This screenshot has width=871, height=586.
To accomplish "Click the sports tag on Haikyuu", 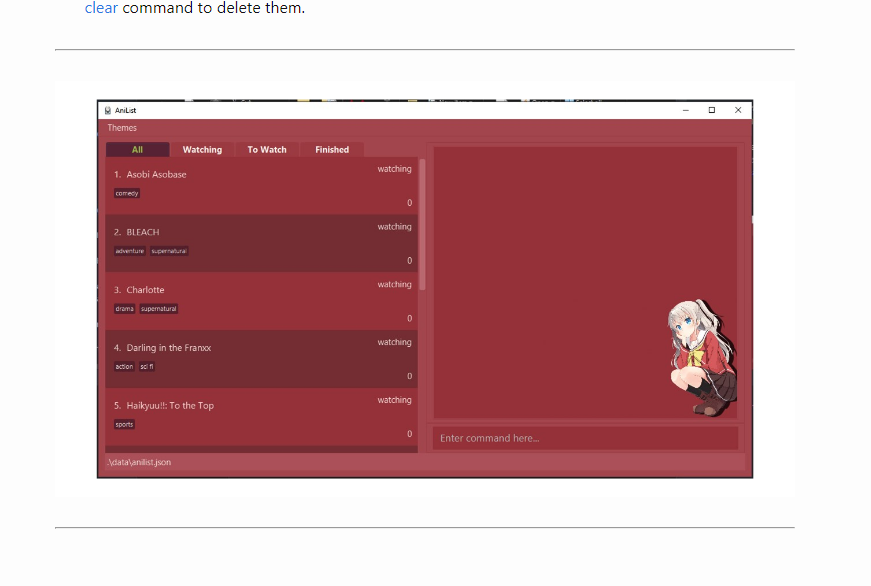I will 124,424.
